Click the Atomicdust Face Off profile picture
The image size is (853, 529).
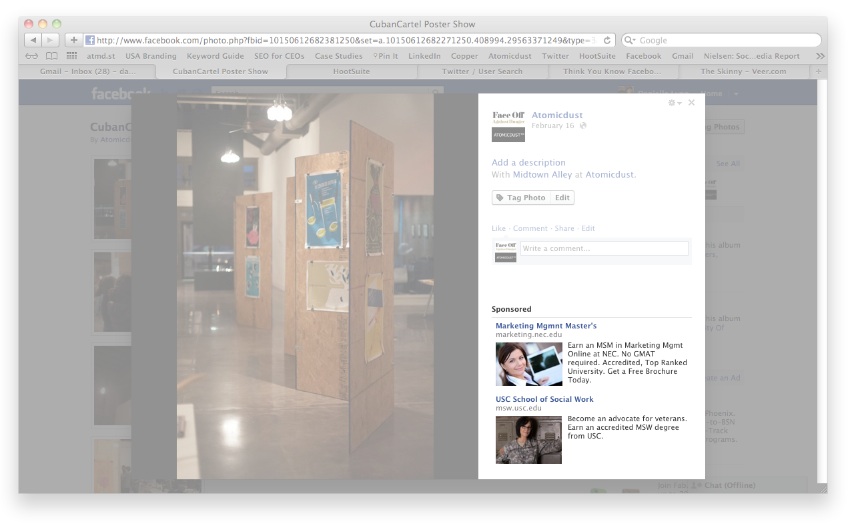pyautogui.click(x=508, y=126)
